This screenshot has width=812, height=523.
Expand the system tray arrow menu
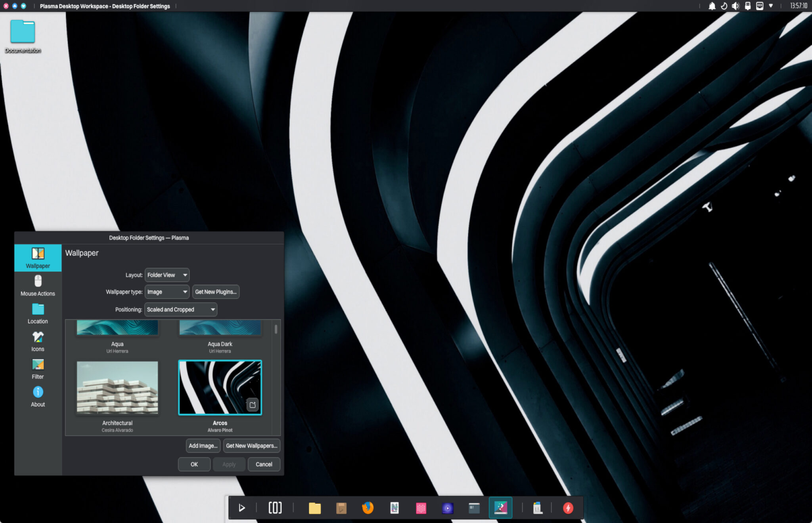(x=771, y=6)
